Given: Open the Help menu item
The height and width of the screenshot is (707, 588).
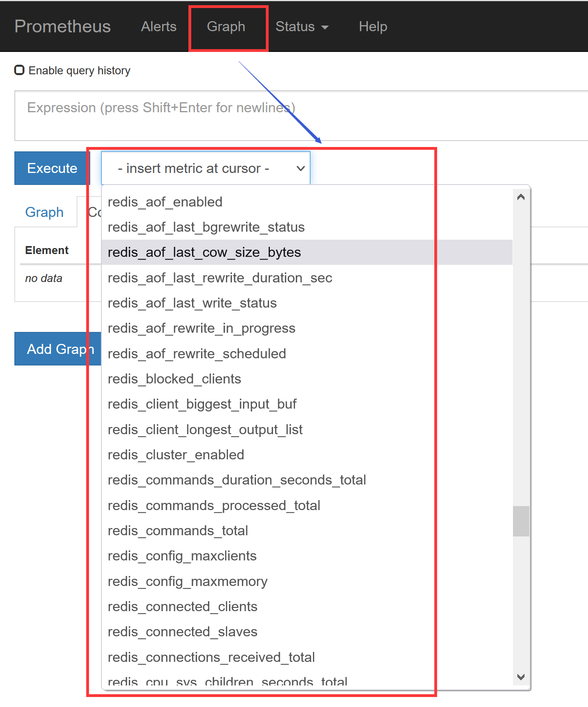Looking at the screenshot, I should click(x=373, y=26).
